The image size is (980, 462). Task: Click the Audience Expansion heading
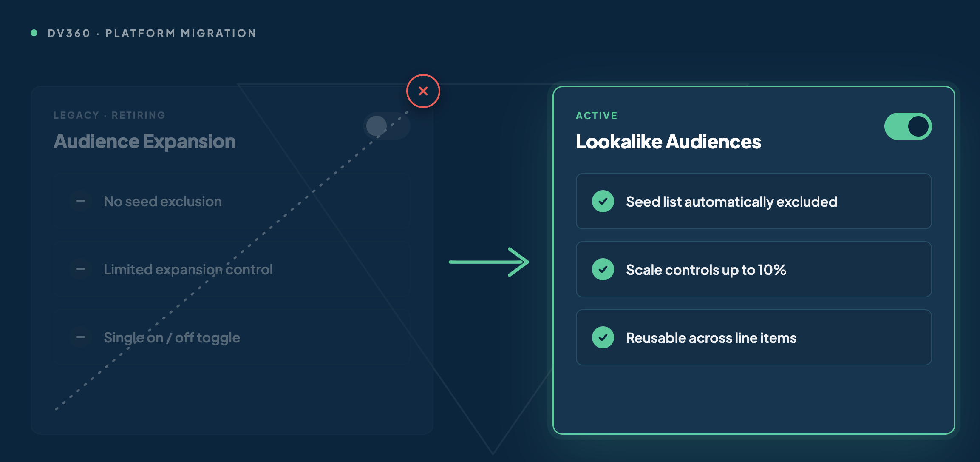click(144, 142)
